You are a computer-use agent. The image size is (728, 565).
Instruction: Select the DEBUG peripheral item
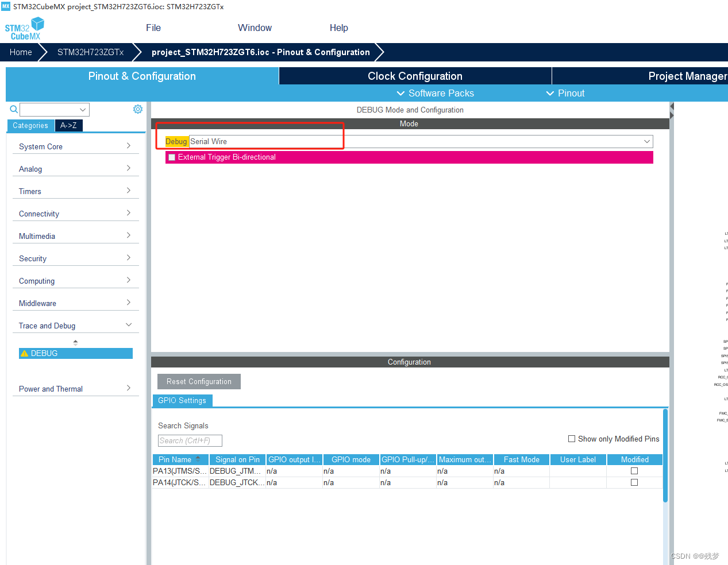coord(75,354)
